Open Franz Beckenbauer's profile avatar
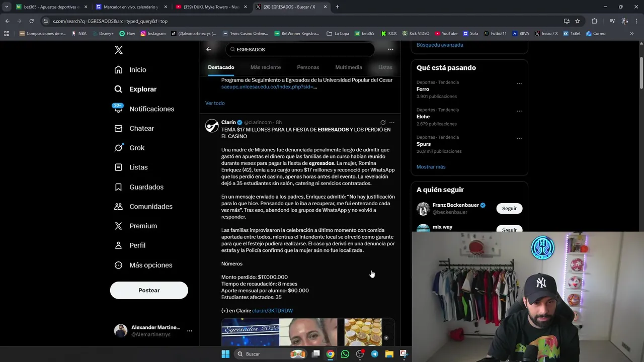Screen dimensions: 644x362 [x=423, y=209]
